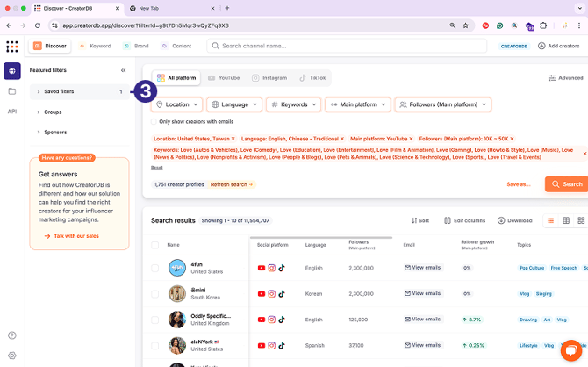The height and width of the screenshot is (367, 588).
Task: Click Talk with our sales link
Action: point(72,236)
